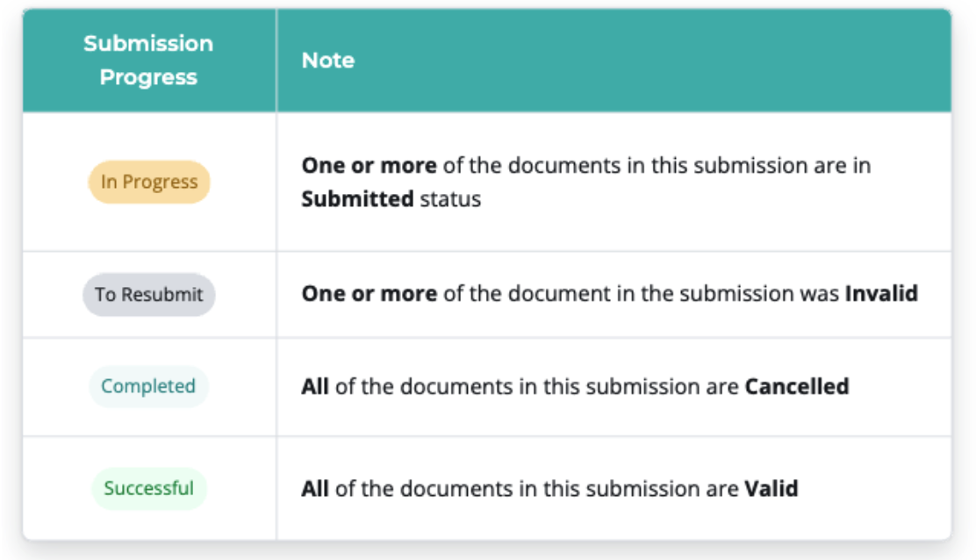Image resolution: width=976 pixels, height=560 pixels.
Task: Click 'One or more' in In Progress note
Action: click(370, 166)
